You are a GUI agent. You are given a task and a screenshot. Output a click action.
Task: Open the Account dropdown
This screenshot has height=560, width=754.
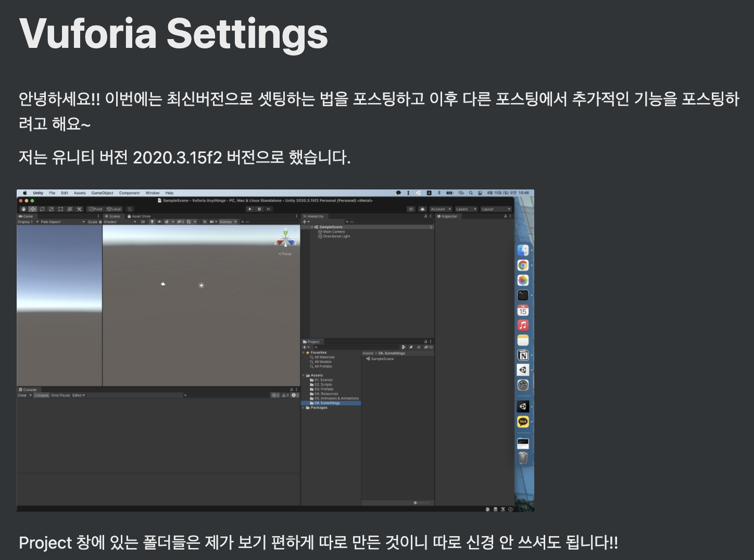point(441,209)
